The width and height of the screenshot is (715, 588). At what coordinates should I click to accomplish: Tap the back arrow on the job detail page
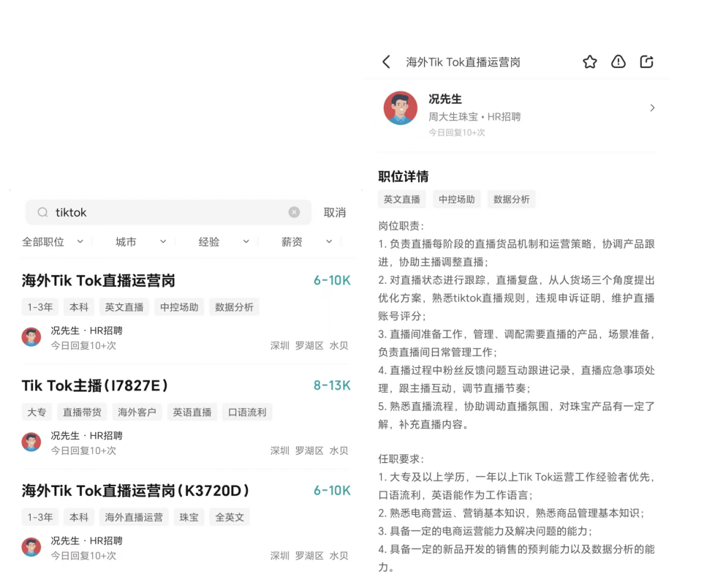coord(386,62)
